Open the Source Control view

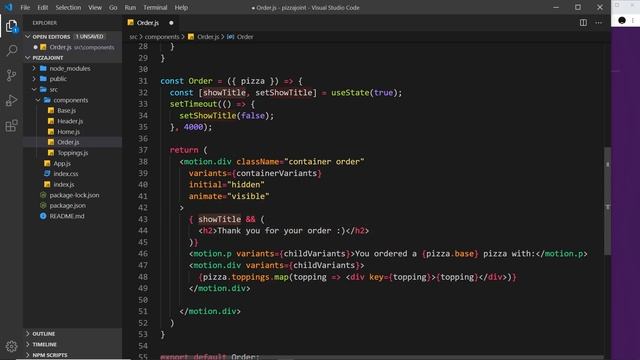click(11, 75)
